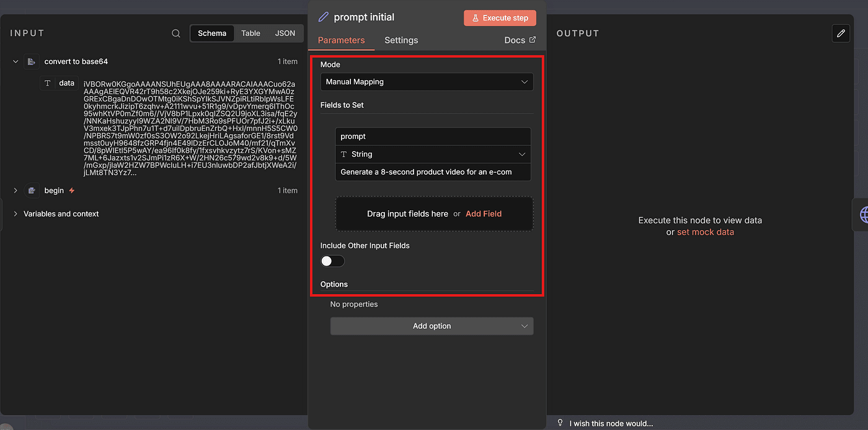Viewport: 868px width, 430px height.
Task: Switch Input view to JSON
Action: point(285,34)
